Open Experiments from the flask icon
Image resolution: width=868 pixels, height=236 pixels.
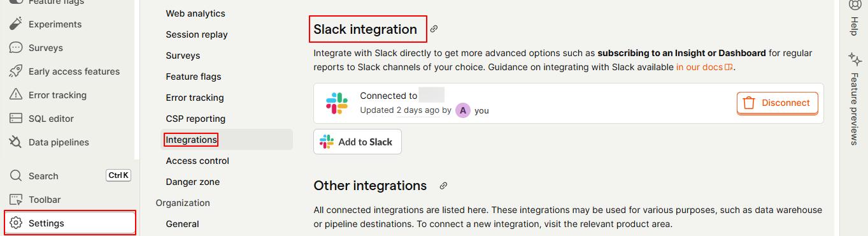click(16, 24)
